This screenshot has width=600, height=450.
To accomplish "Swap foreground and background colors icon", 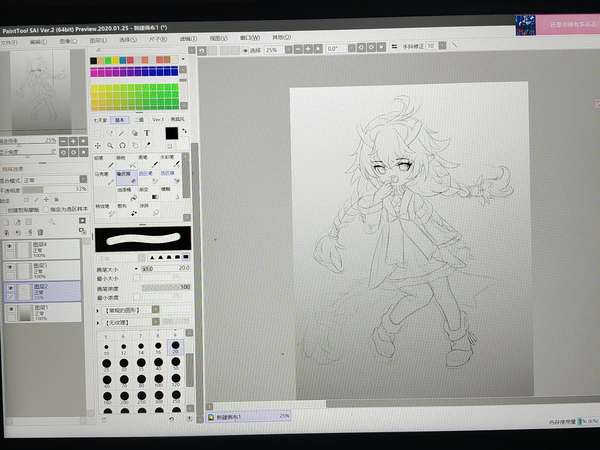I will (184, 131).
